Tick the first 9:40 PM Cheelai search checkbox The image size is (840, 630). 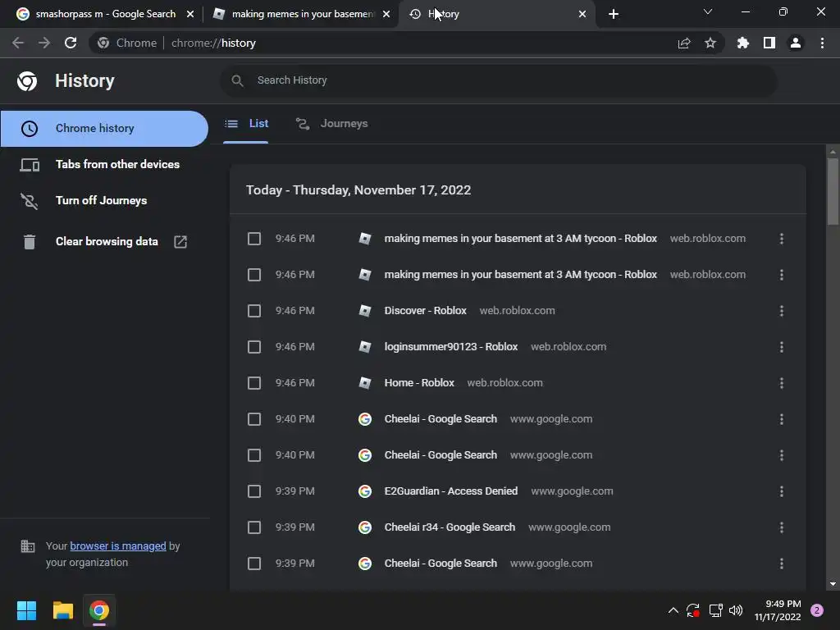pyautogui.click(x=254, y=419)
